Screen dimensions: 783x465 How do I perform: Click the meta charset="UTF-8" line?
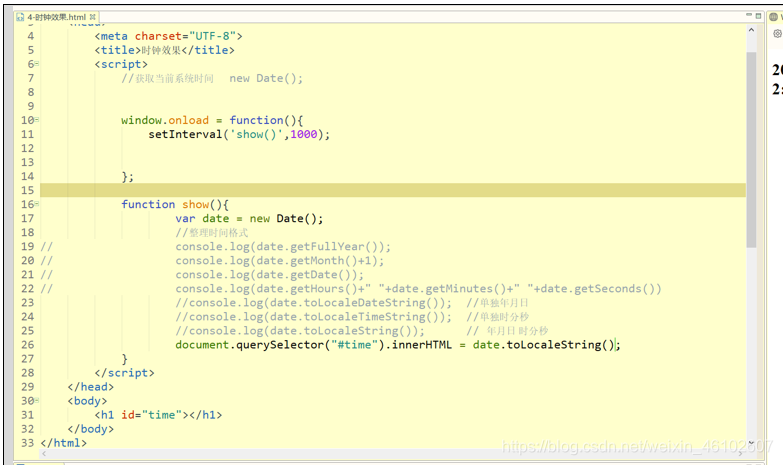[x=168, y=36]
